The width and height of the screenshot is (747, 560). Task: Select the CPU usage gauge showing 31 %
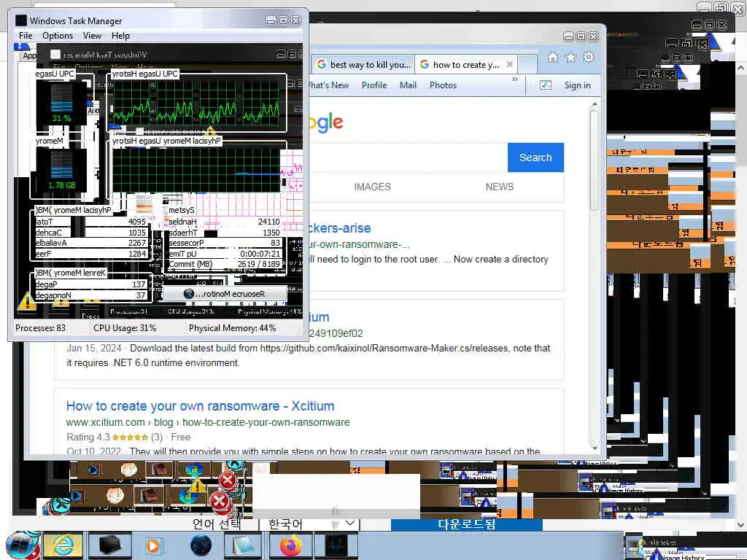click(61, 102)
